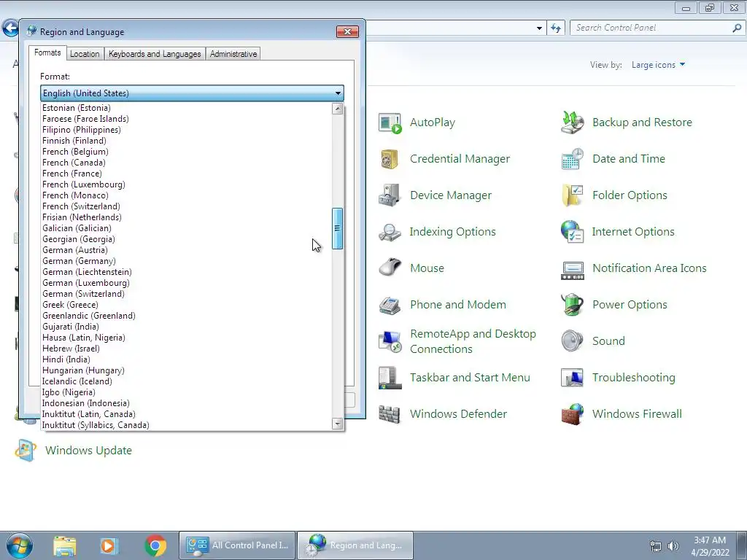
Task: Choose German (Germany) from the list
Action: pyautogui.click(x=186, y=262)
